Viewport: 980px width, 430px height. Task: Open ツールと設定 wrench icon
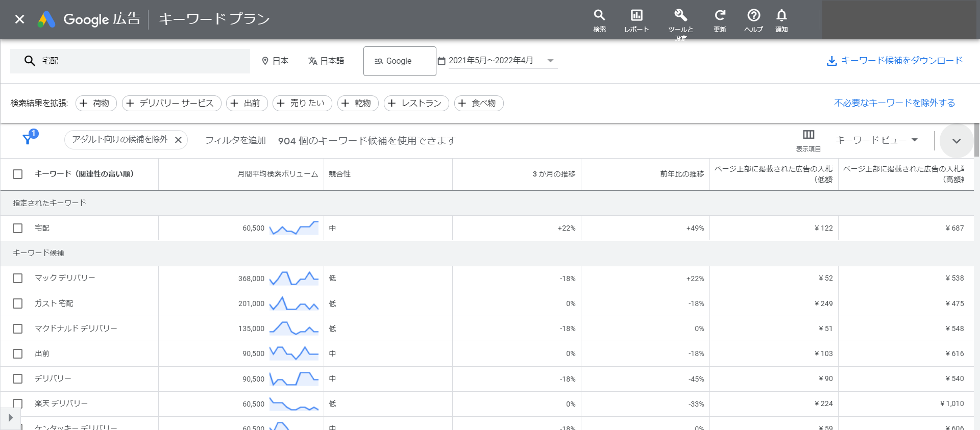click(x=680, y=23)
